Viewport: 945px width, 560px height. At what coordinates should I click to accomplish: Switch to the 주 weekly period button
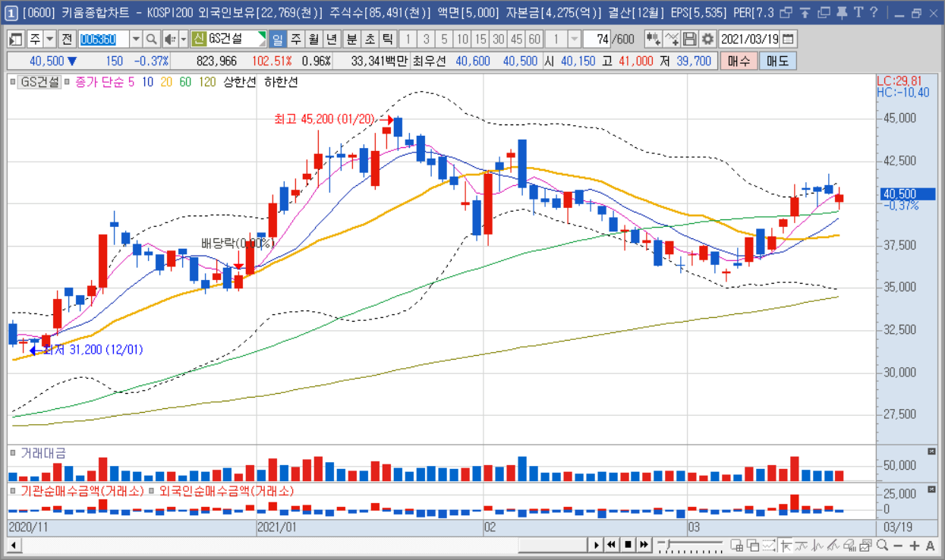click(296, 39)
